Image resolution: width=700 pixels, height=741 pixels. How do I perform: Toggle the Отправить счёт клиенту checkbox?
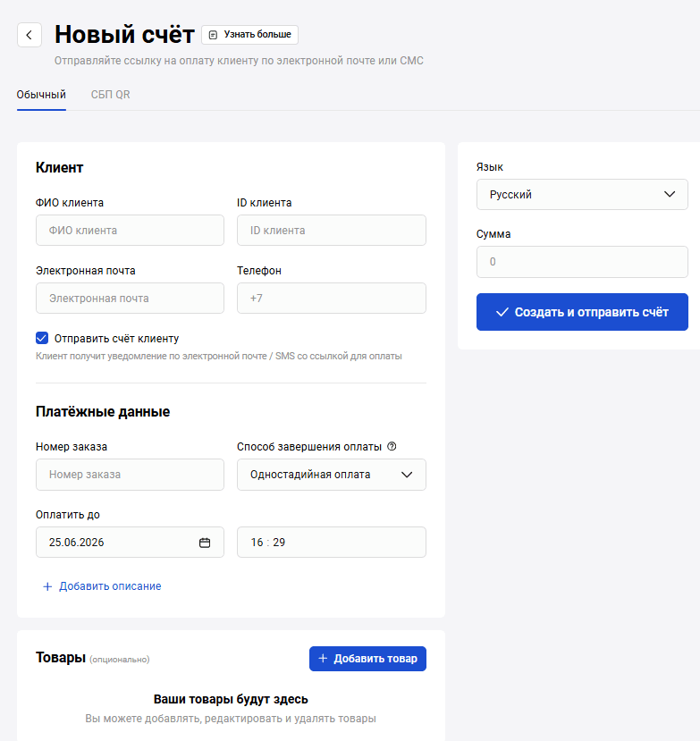point(42,338)
